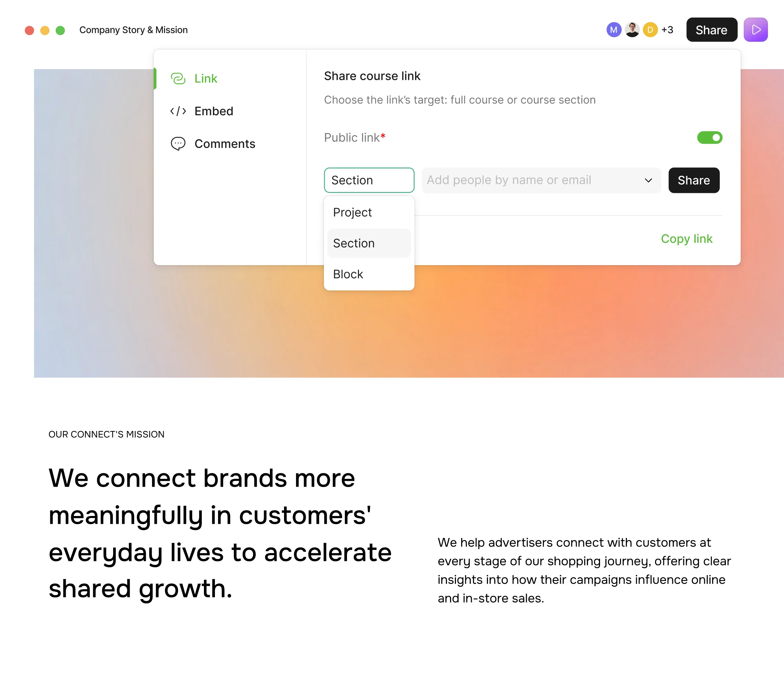This screenshot has height=681, width=784.
Task: Switch to the Embed tab
Action: pos(214,111)
